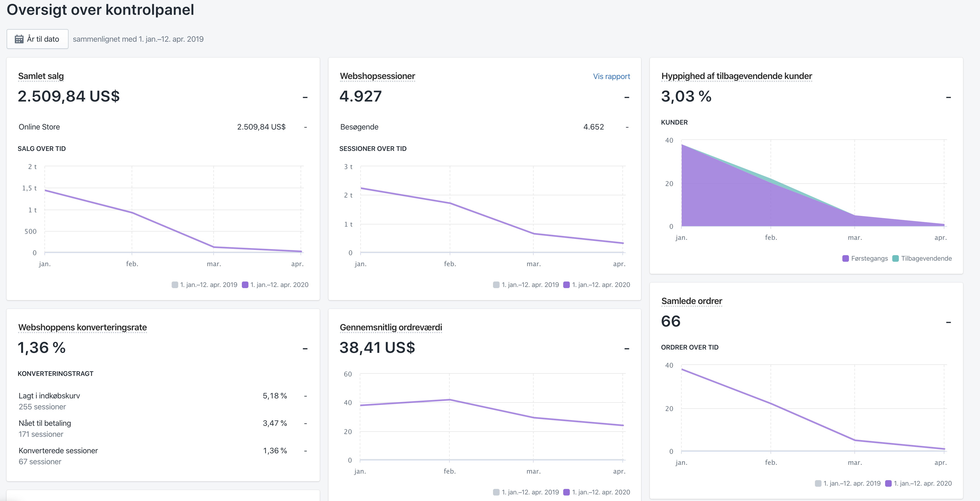The width and height of the screenshot is (980, 501).
Task: Click the Online Store sales row
Action: click(39, 127)
